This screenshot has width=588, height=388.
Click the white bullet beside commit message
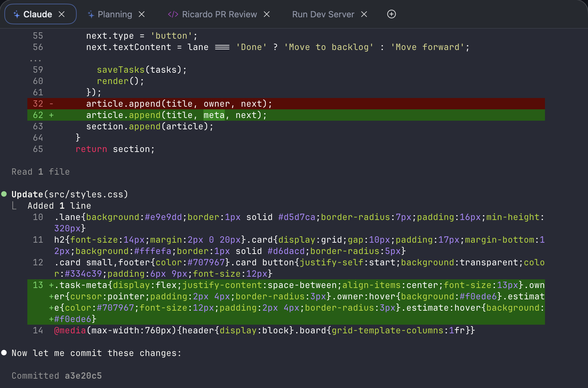pyautogui.click(x=4, y=353)
